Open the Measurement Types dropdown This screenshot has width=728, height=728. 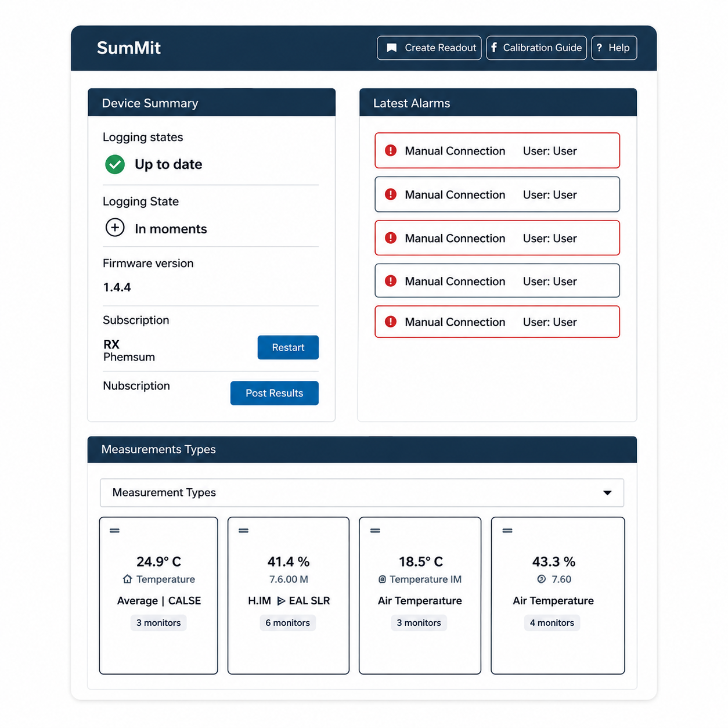(362, 493)
